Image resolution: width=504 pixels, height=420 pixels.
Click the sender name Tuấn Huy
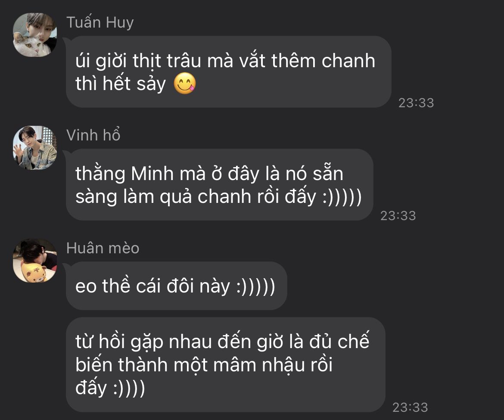[100, 22]
